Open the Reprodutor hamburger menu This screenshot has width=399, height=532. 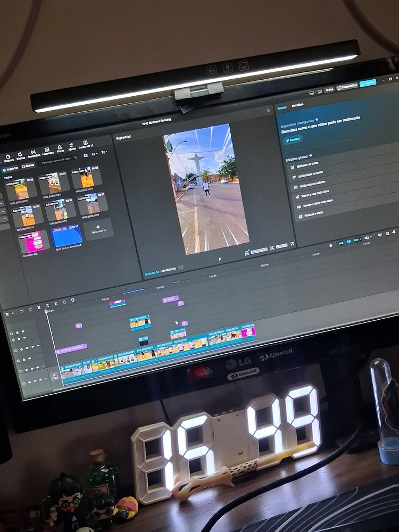(x=268, y=110)
